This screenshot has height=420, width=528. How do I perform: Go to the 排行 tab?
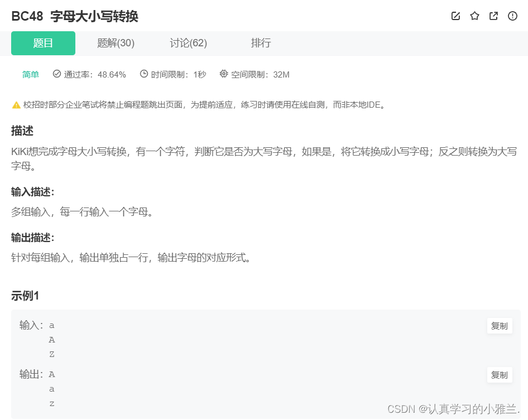coord(261,43)
